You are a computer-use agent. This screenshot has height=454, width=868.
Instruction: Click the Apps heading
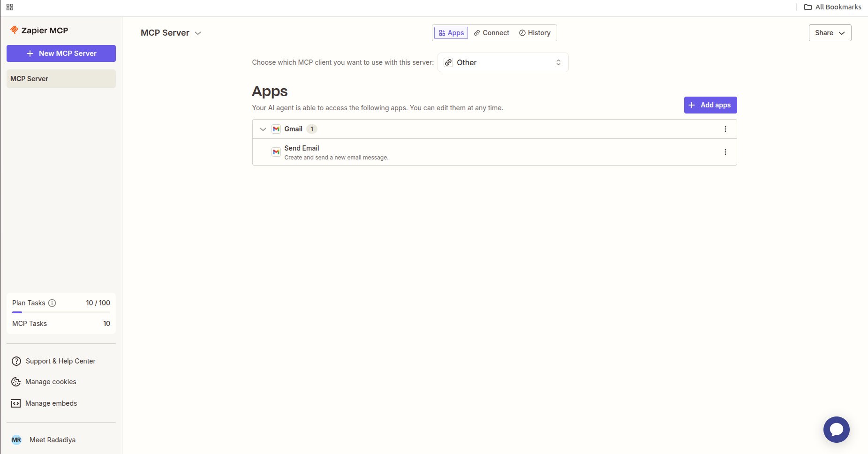270,91
